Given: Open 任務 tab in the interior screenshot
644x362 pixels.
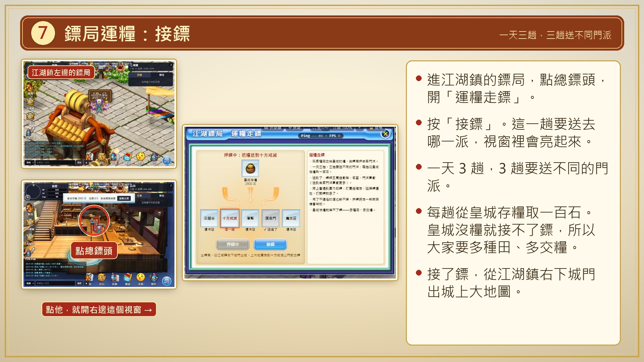Looking at the screenshot, I should pyautogui.click(x=140, y=196).
